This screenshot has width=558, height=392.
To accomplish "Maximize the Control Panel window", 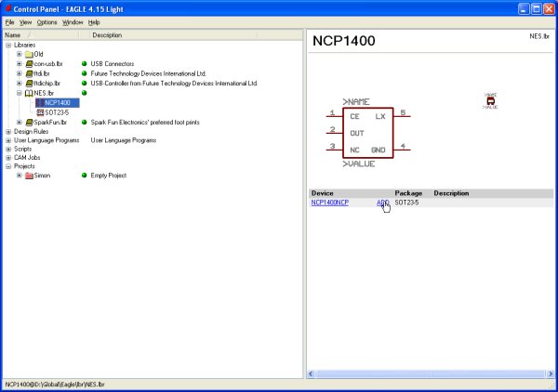I will 537,9.
